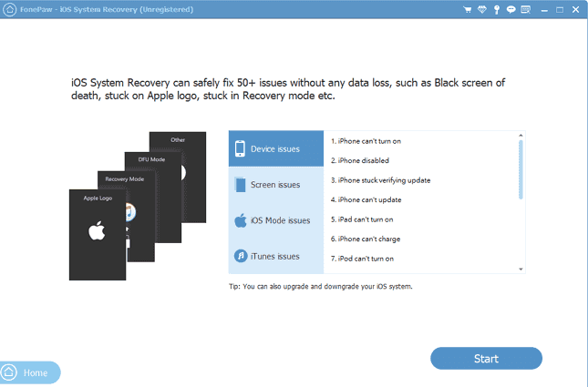Click the iTunes music note icon
Viewport: 588px width, 387px height.
click(x=242, y=257)
